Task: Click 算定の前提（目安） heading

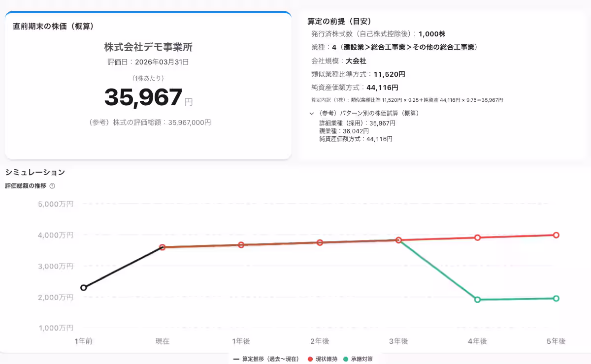Action: 339,21
